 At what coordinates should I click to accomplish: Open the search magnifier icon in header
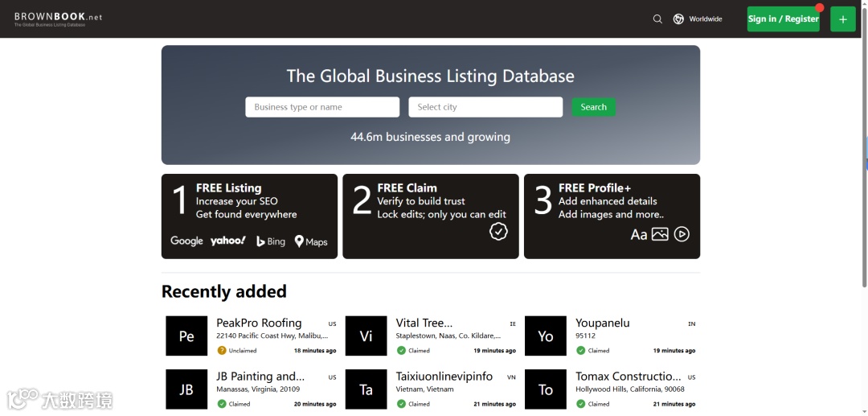(657, 19)
